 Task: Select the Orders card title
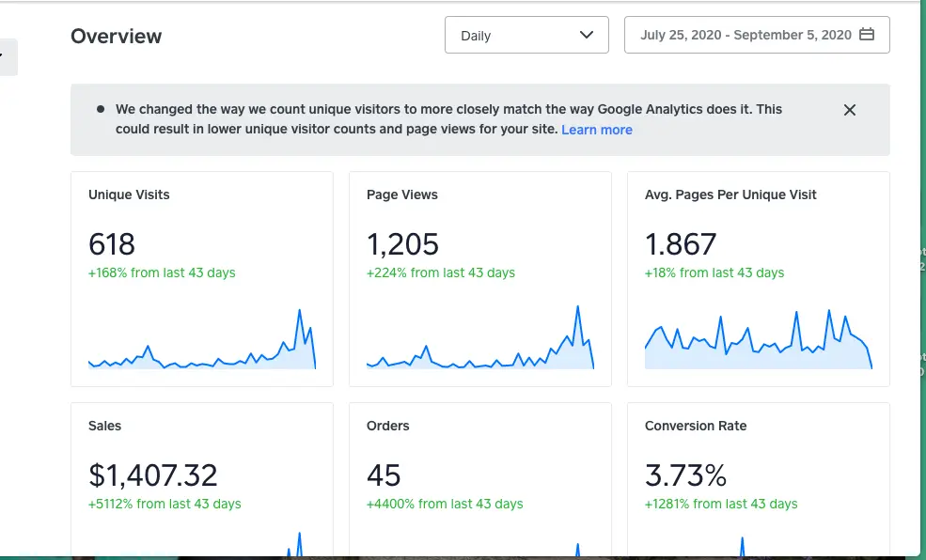tap(387, 426)
